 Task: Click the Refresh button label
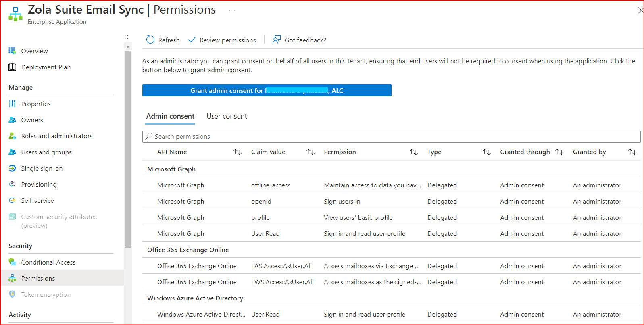pos(169,40)
